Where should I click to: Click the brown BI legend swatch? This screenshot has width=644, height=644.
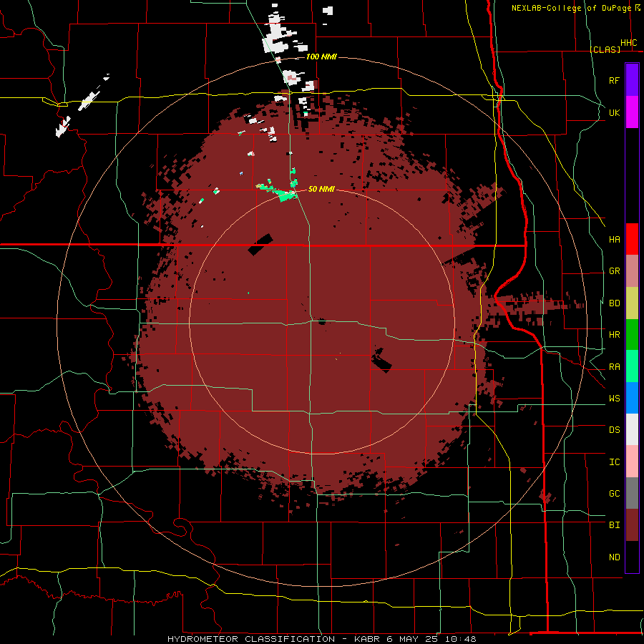pyautogui.click(x=632, y=525)
